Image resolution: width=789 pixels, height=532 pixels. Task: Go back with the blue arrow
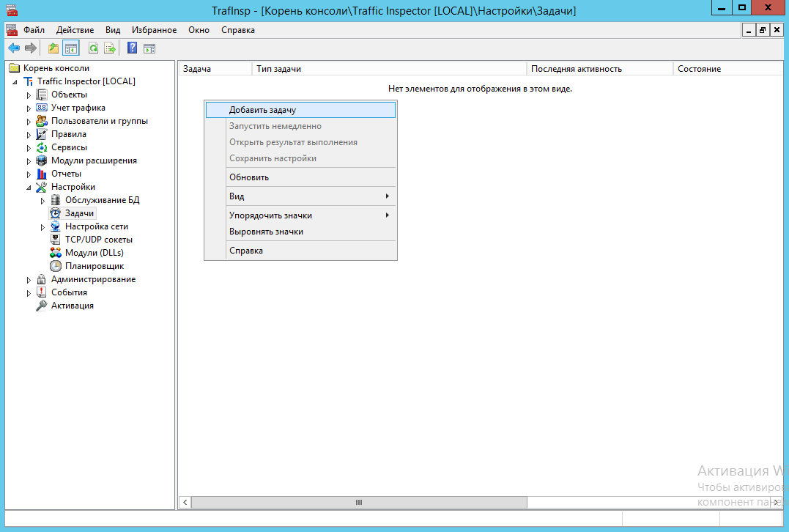[14, 48]
